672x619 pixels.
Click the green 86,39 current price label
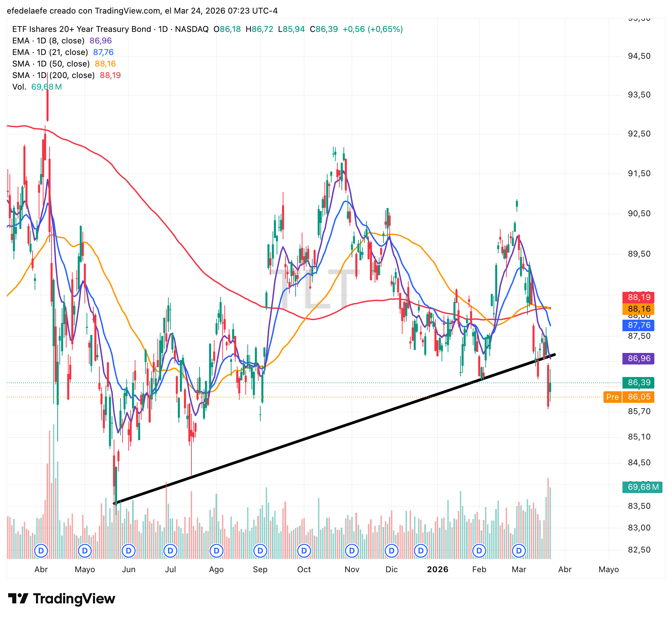click(x=638, y=382)
